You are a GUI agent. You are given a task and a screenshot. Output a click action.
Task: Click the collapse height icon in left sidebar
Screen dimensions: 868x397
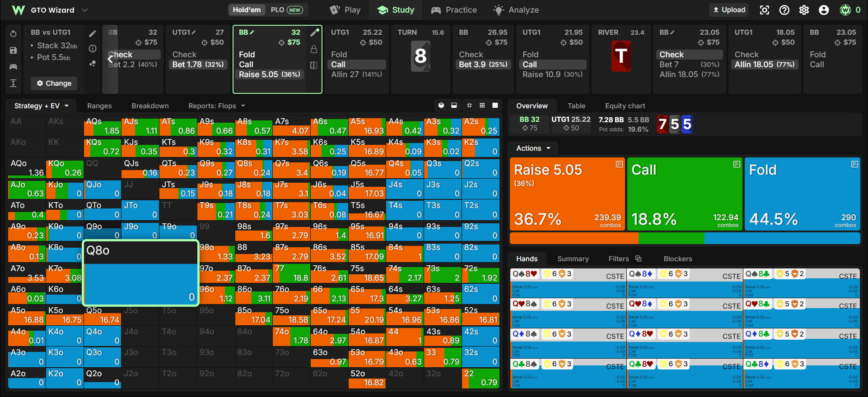[x=13, y=83]
